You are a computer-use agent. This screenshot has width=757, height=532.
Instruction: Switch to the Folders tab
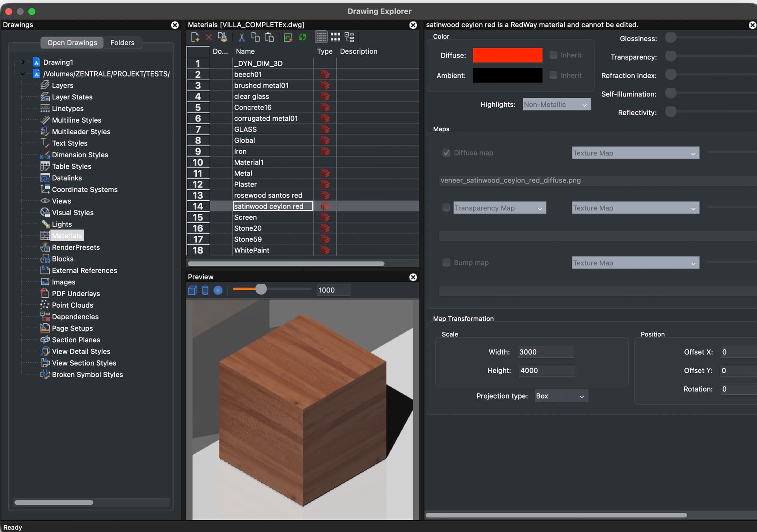pyautogui.click(x=122, y=43)
